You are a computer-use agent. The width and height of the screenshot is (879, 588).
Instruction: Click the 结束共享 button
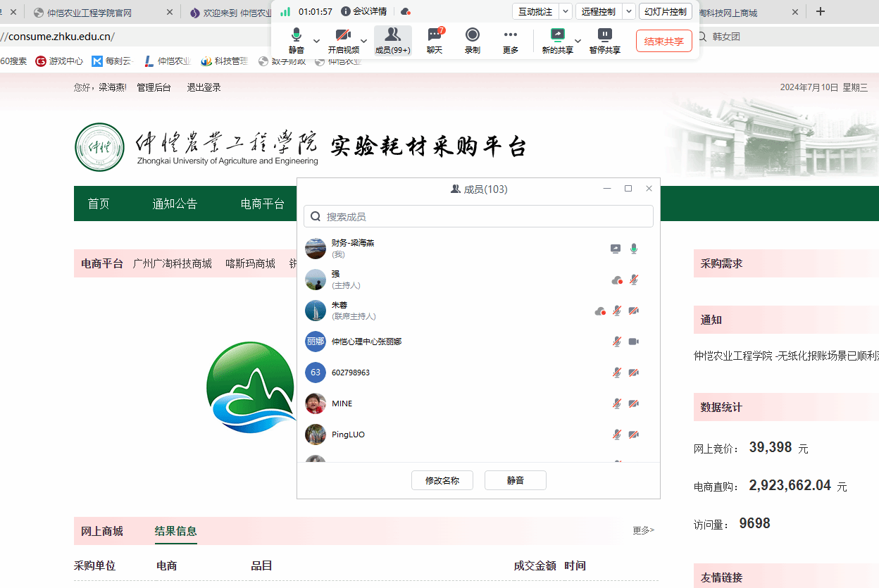click(x=663, y=41)
